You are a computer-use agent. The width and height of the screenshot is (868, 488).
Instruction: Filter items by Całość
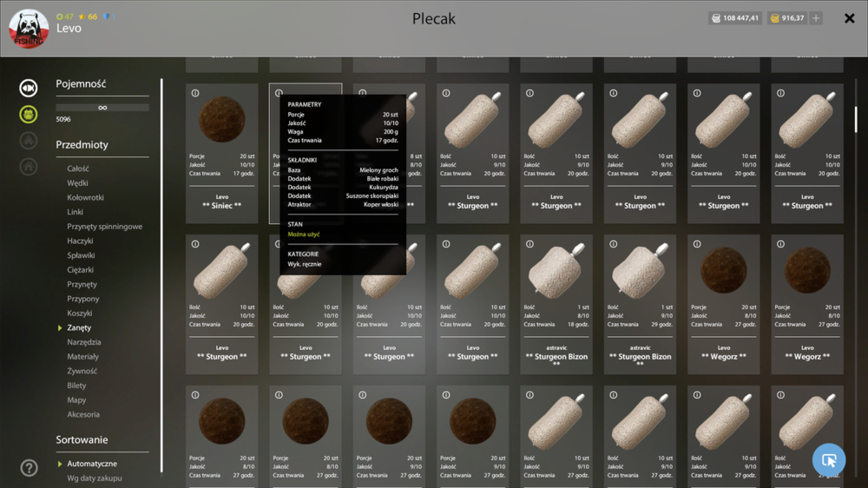pyautogui.click(x=78, y=168)
